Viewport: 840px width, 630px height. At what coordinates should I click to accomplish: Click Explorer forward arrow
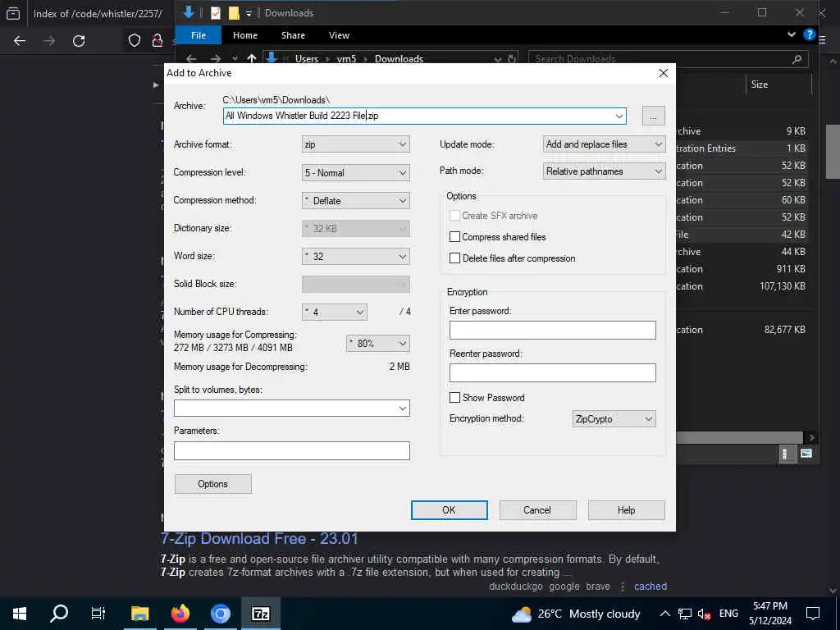[x=216, y=58]
